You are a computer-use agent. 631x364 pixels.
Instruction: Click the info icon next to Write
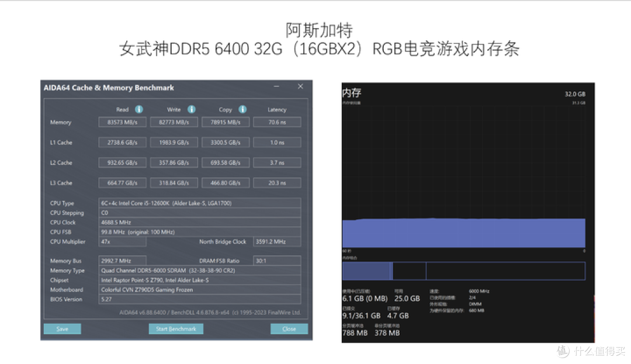(192, 109)
